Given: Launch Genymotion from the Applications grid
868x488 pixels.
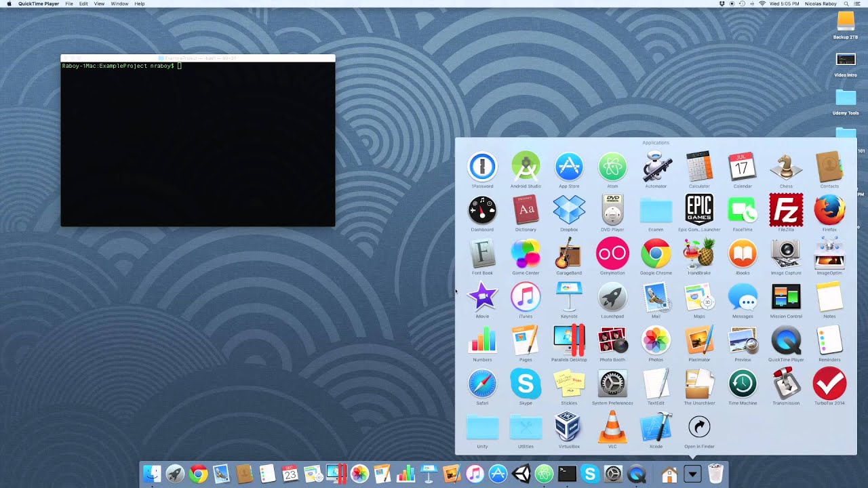Looking at the screenshot, I should point(612,253).
